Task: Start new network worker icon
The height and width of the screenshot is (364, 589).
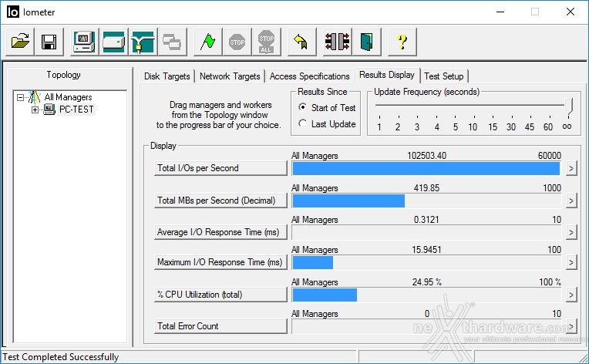Action: (x=143, y=42)
